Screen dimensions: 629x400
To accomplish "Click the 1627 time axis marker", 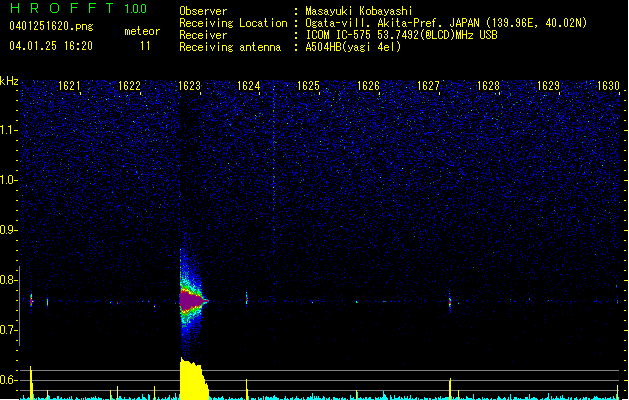I will [428, 86].
